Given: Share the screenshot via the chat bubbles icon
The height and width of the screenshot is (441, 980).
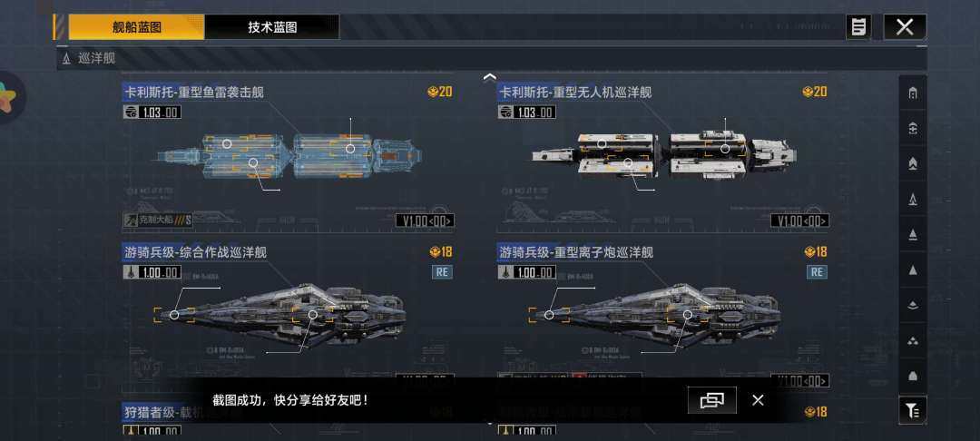Looking at the screenshot, I should [712, 400].
